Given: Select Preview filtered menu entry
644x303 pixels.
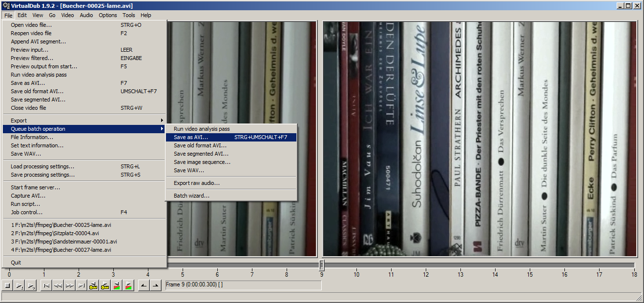Looking at the screenshot, I should [x=84, y=58].
